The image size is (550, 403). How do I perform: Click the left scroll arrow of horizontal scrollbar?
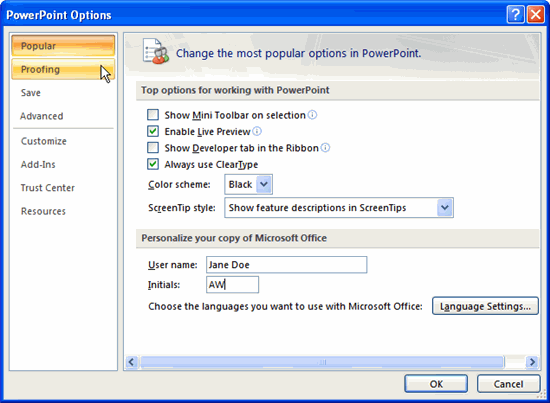[132, 362]
